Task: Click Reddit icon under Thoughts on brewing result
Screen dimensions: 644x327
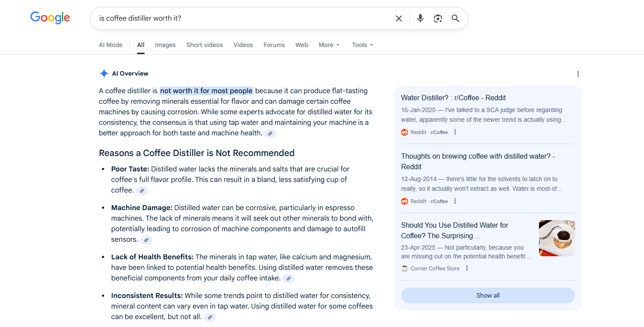Action: click(x=405, y=201)
